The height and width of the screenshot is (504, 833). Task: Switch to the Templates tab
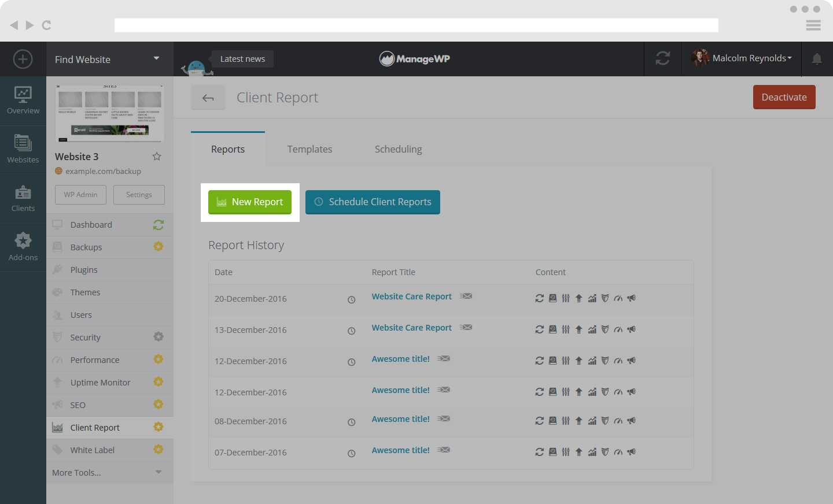coord(310,149)
